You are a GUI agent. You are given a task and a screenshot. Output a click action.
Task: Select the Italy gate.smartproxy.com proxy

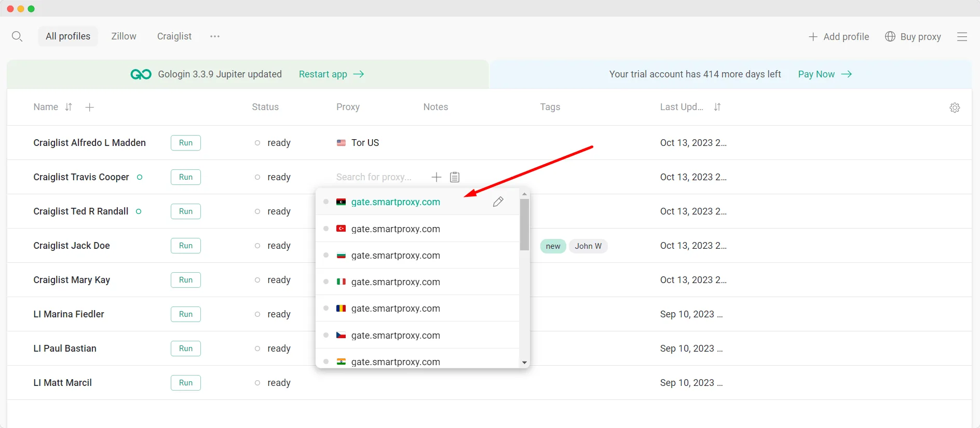pyautogui.click(x=417, y=282)
